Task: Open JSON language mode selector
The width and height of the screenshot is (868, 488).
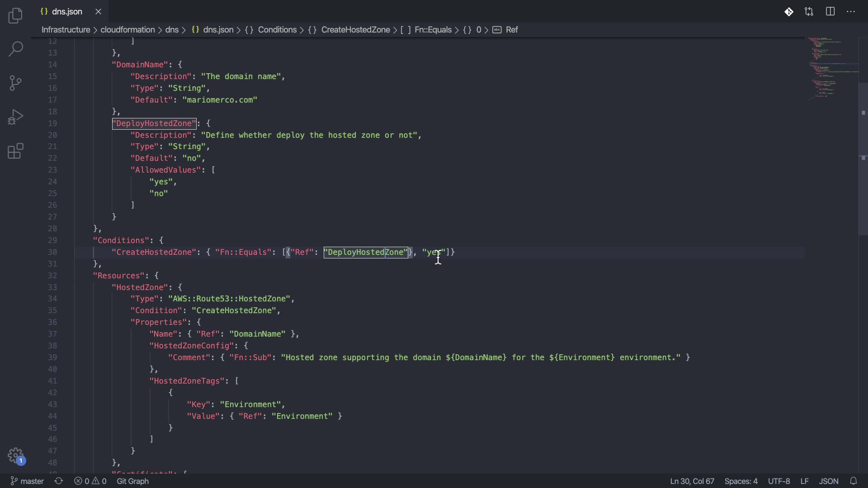Action: [x=829, y=481]
